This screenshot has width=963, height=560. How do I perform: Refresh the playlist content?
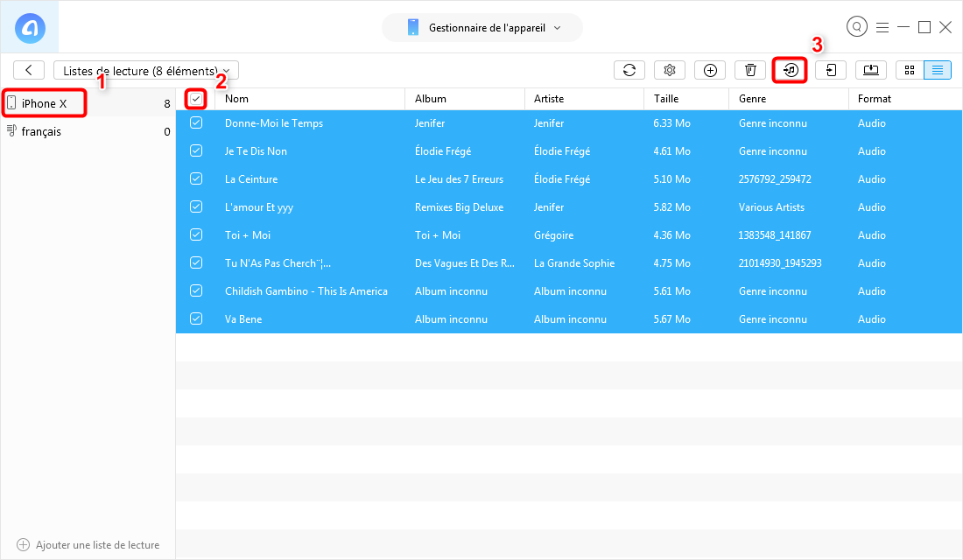(629, 71)
